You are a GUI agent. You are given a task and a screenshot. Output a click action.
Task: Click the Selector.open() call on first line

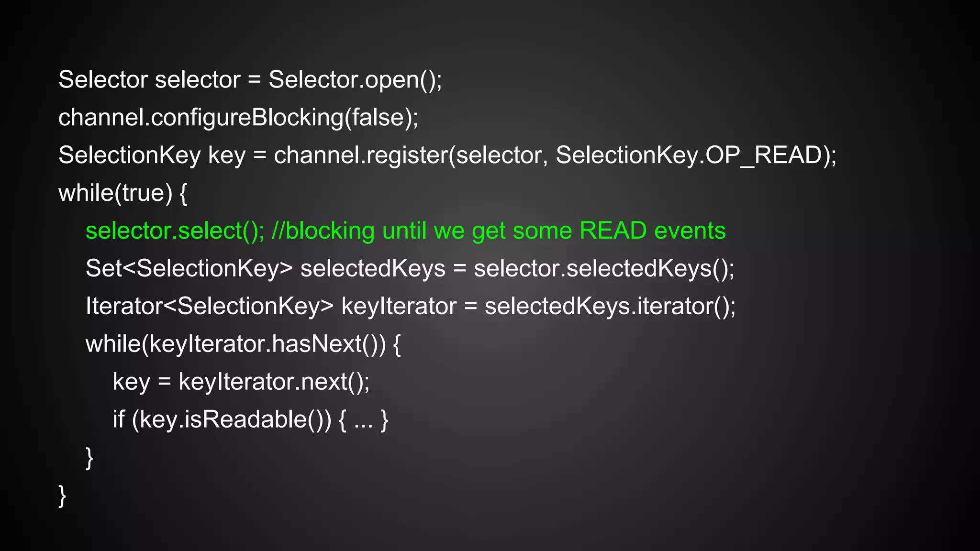[x=355, y=79]
